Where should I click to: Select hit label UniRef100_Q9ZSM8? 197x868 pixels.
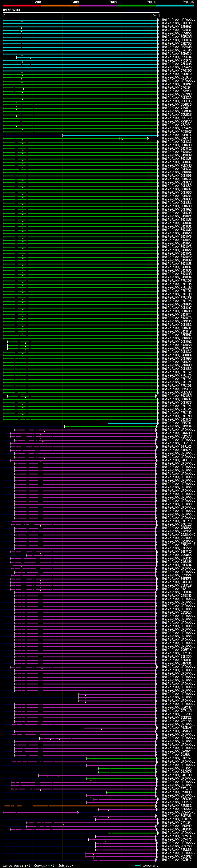(x=177, y=95)
